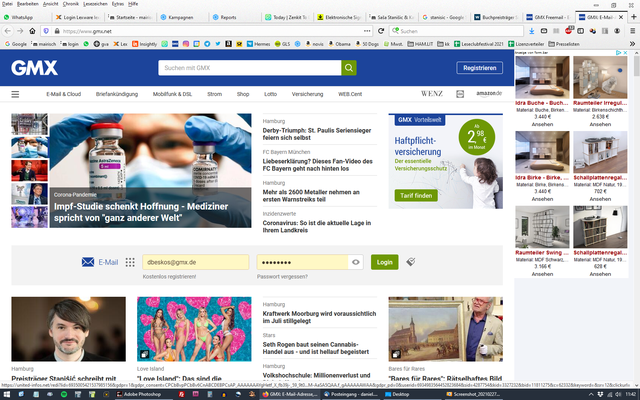Select the Bill Gates story thumbnail
Screen dimensions: 640x400
point(29,193)
